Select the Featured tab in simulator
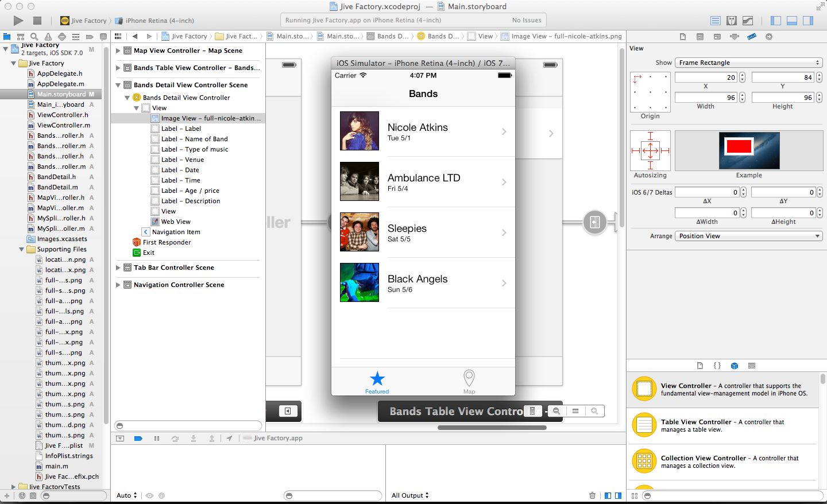827x504 pixels. coord(377,382)
